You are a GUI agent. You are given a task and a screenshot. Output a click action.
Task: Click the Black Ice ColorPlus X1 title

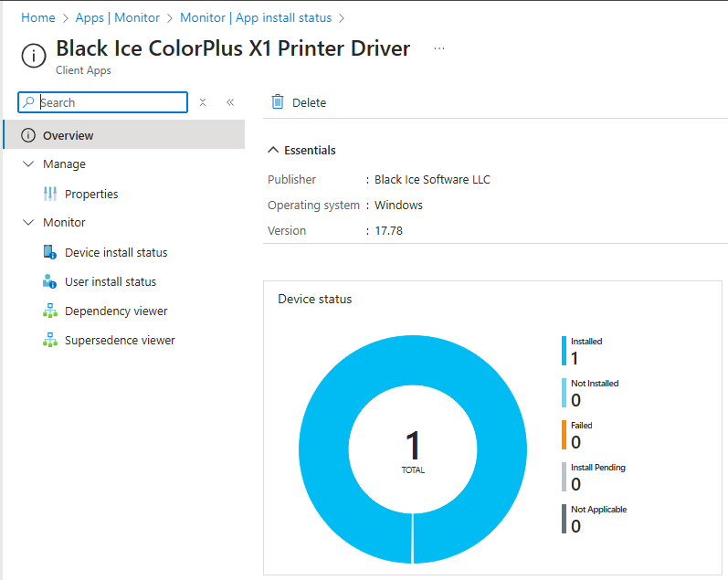tap(233, 48)
